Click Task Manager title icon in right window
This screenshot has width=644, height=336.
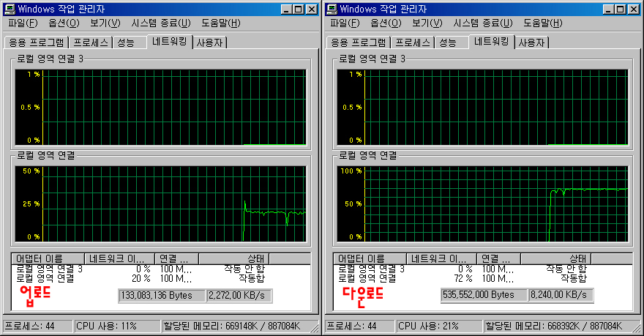click(332, 9)
